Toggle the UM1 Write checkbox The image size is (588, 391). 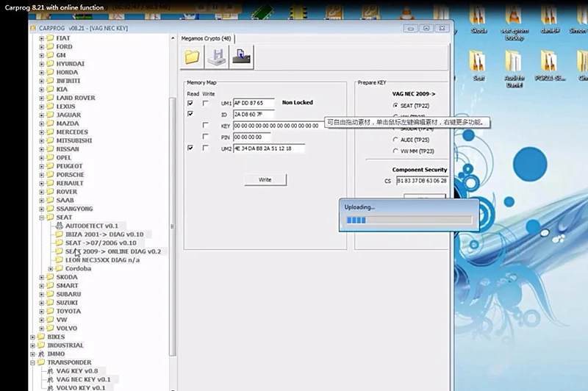(205, 103)
